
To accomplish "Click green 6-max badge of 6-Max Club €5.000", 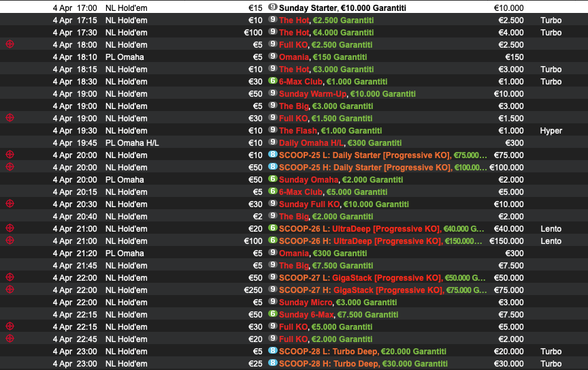I will (273, 191).
